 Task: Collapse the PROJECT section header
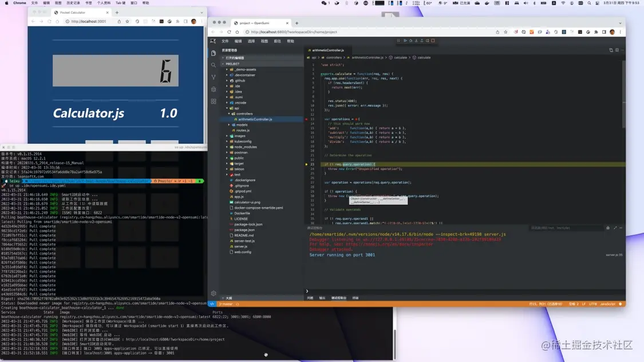(x=232, y=64)
